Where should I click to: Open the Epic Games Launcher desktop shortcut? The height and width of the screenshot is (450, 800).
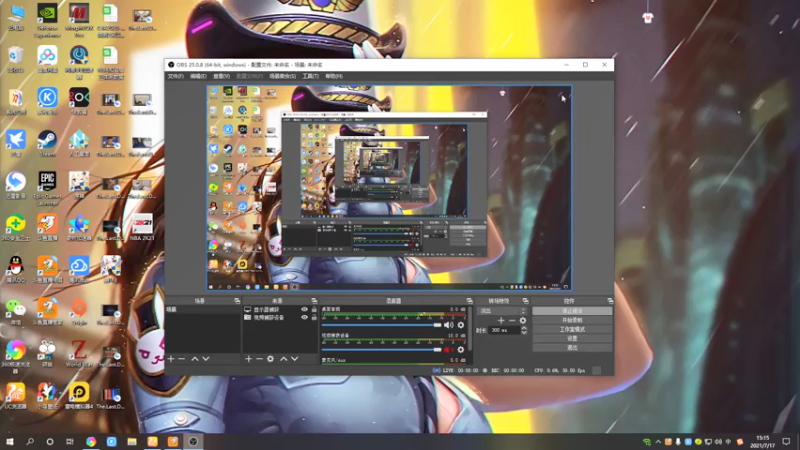point(47,188)
